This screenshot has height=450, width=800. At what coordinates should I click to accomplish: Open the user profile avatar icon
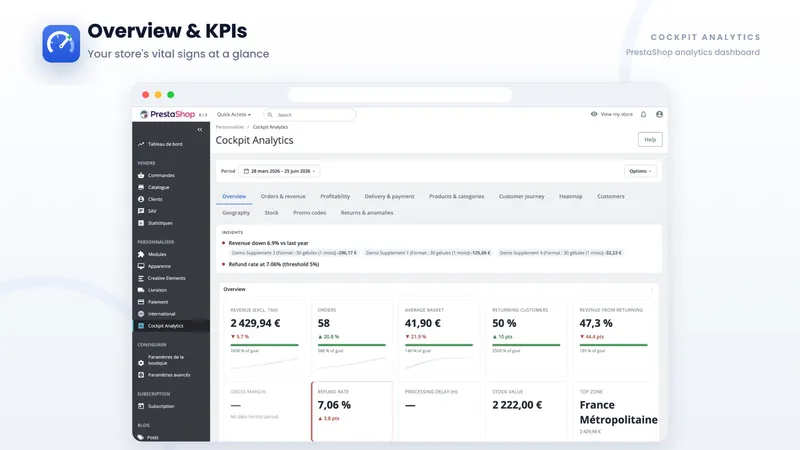pos(659,114)
